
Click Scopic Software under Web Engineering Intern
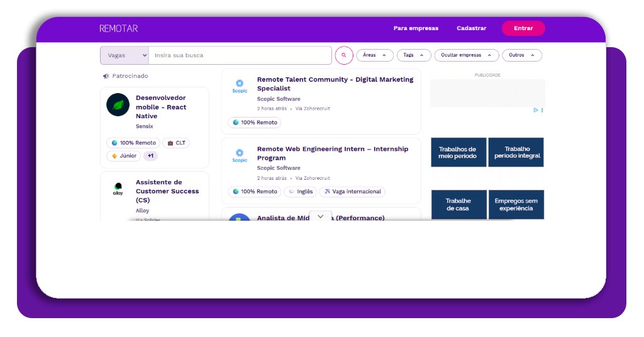click(x=279, y=168)
